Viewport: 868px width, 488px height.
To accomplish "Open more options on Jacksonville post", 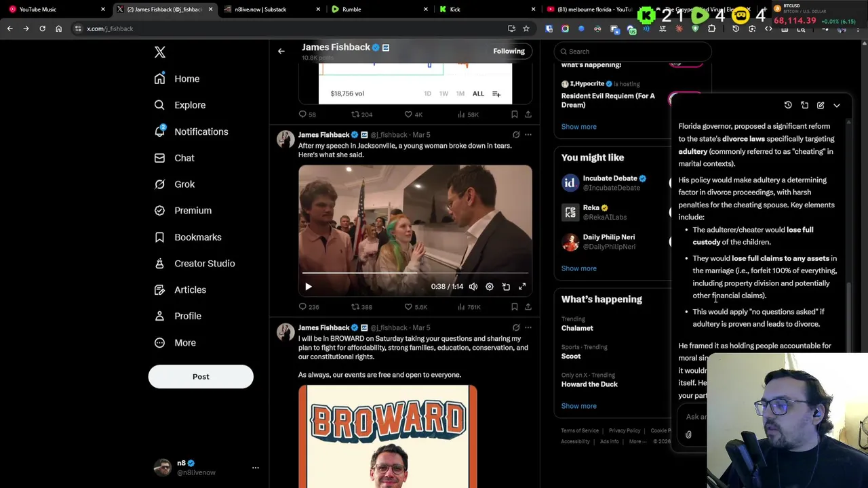I will (x=528, y=135).
